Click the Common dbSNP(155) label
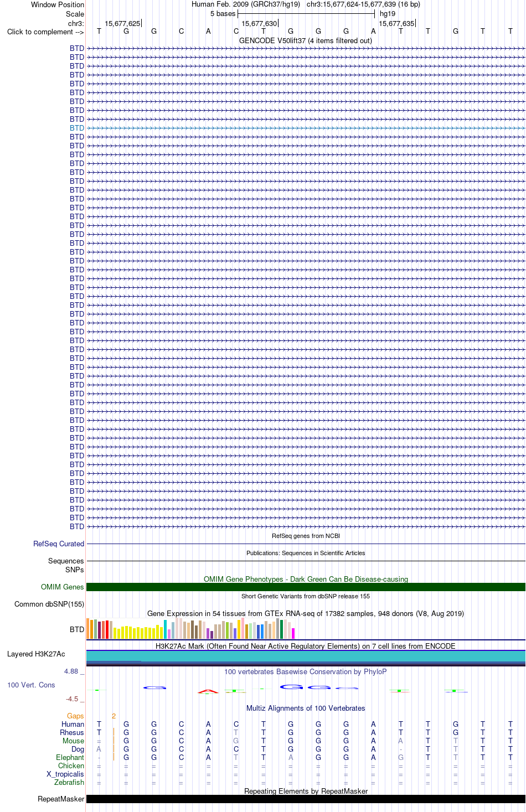Screen dimensions: 526x812 [49, 604]
